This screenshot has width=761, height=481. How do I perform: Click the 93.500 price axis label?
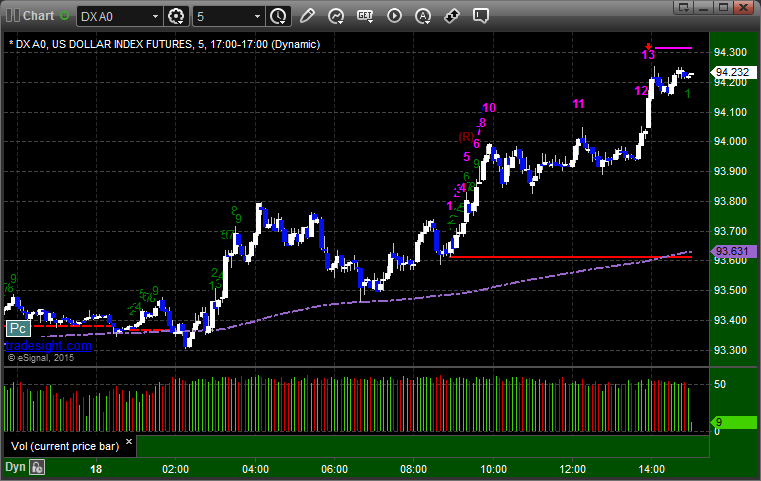coord(730,290)
